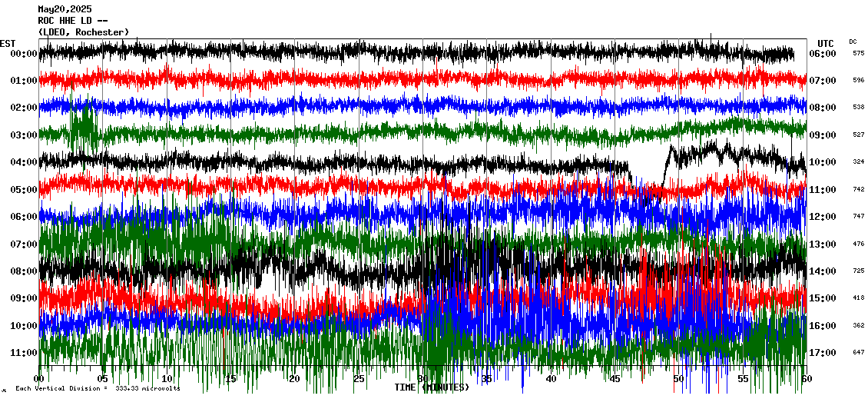Pick the UTC time label "12:00"
868x399 pixels.
coord(823,217)
